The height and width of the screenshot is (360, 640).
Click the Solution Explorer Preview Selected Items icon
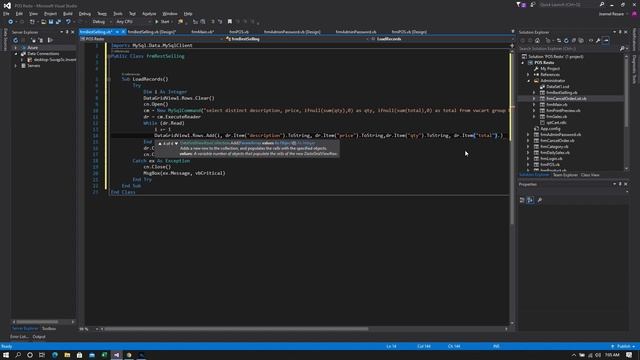click(x=606, y=41)
